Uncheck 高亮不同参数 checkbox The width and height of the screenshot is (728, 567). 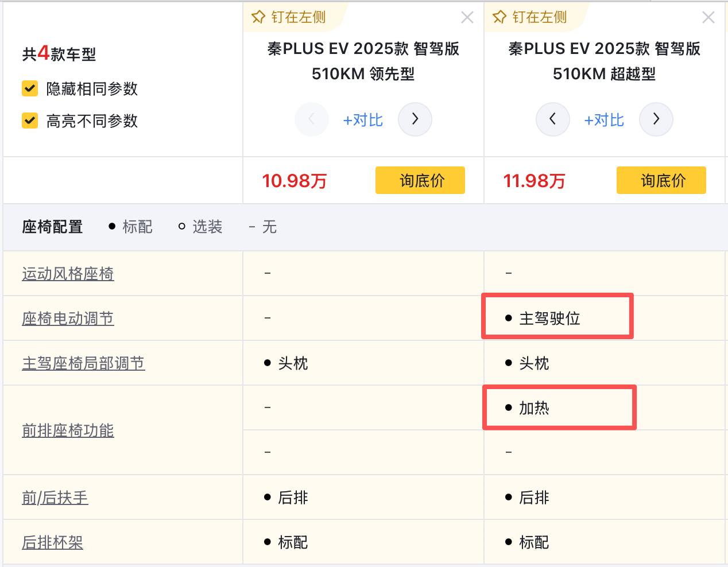tap(30, 121)
